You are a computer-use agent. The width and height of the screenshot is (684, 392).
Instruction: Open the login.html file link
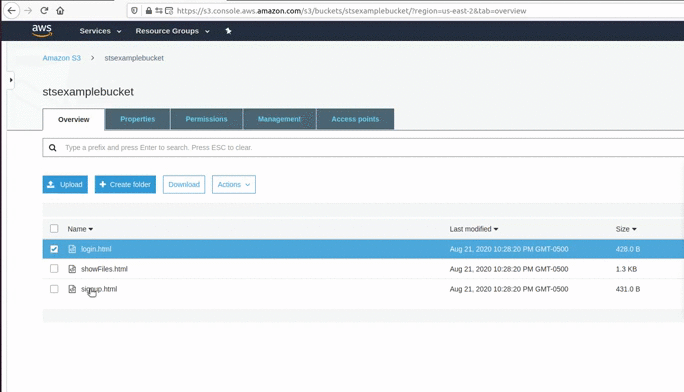[x=96, y=249]
